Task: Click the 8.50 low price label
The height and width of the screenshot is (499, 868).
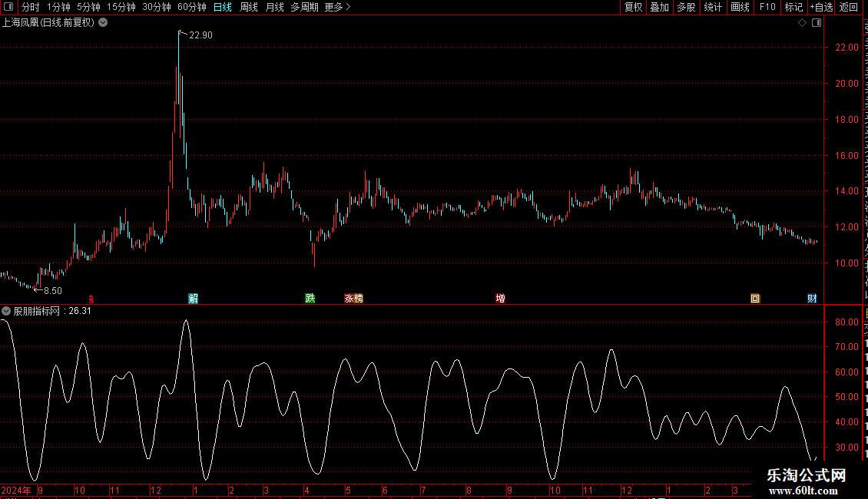Action: point(52,290)
